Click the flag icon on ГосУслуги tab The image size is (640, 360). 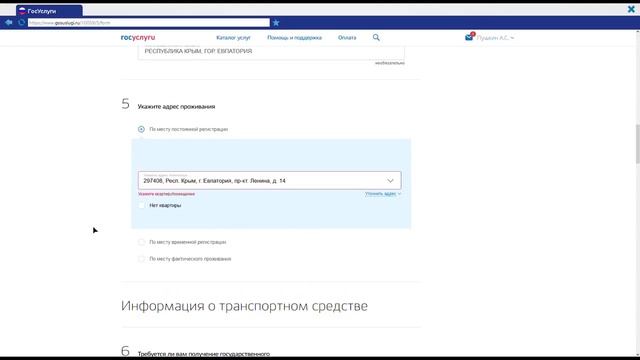point(22,11)
